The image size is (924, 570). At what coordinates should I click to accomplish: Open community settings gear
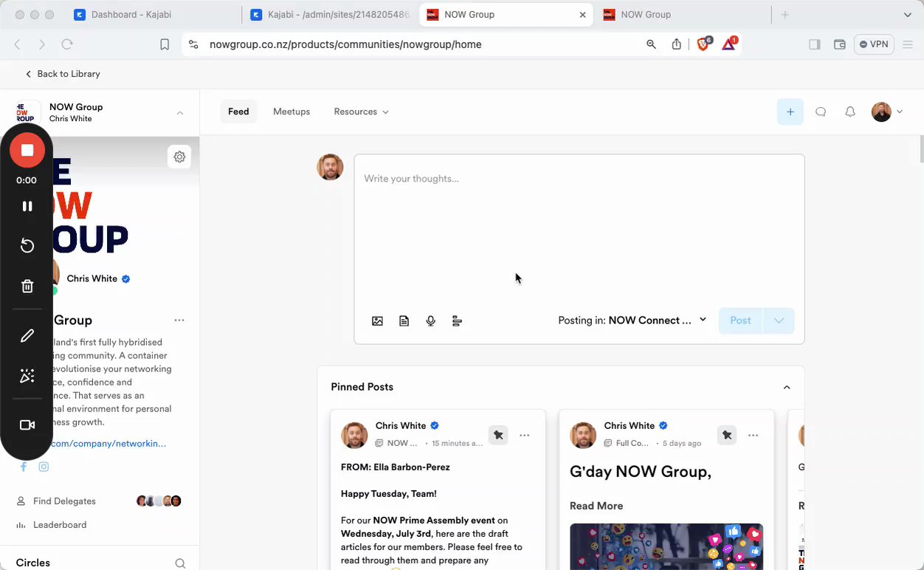pos(179,157)
